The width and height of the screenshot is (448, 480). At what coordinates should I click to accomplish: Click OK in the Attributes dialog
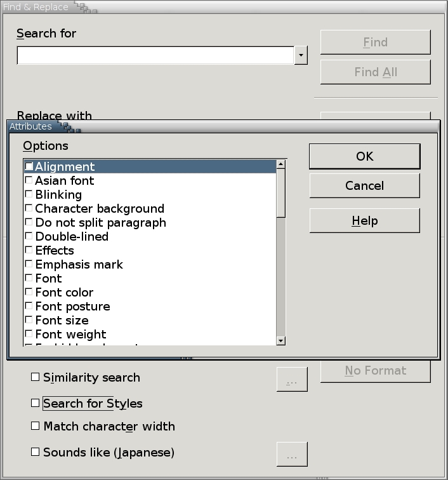tap(364, 156)
